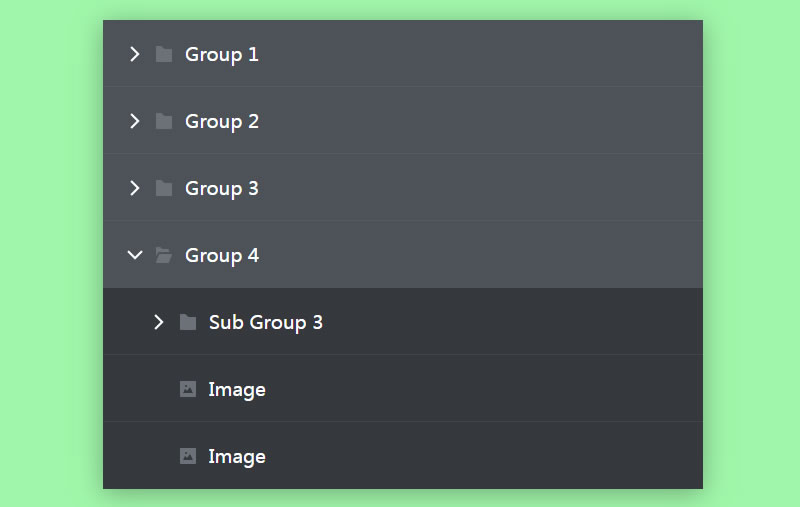
Task: Click the open folder icon of Group 4
Action: [x=164, y=255]
